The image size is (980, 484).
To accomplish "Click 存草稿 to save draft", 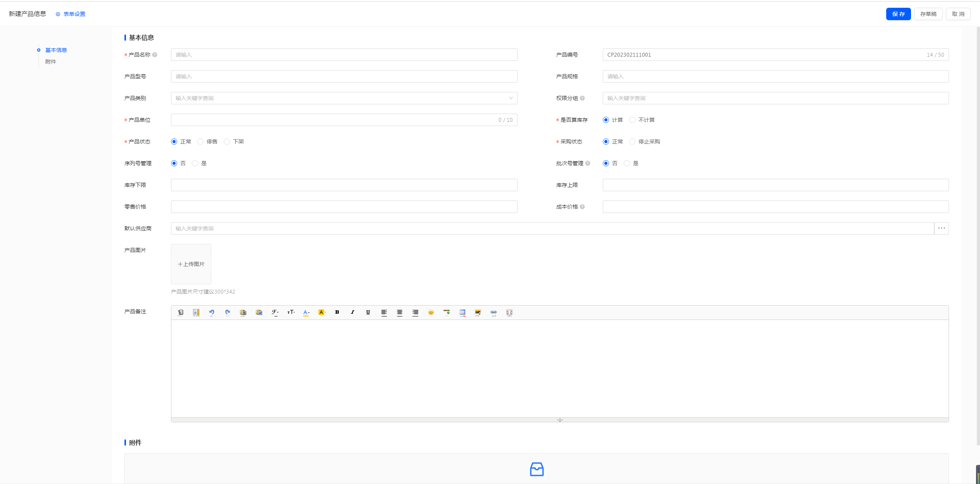I will 928,14.
